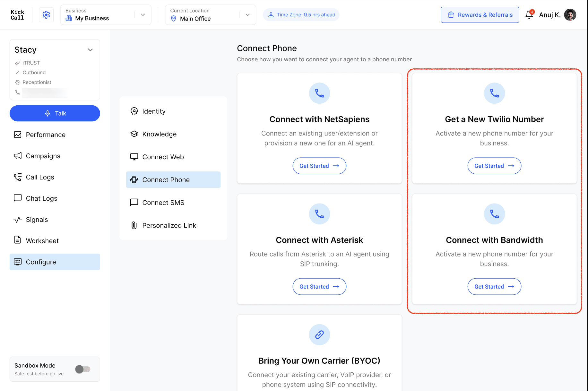Click the Worksheet document icon
The width and height of the screenshot is (588, 391).
tap(18, 240)
